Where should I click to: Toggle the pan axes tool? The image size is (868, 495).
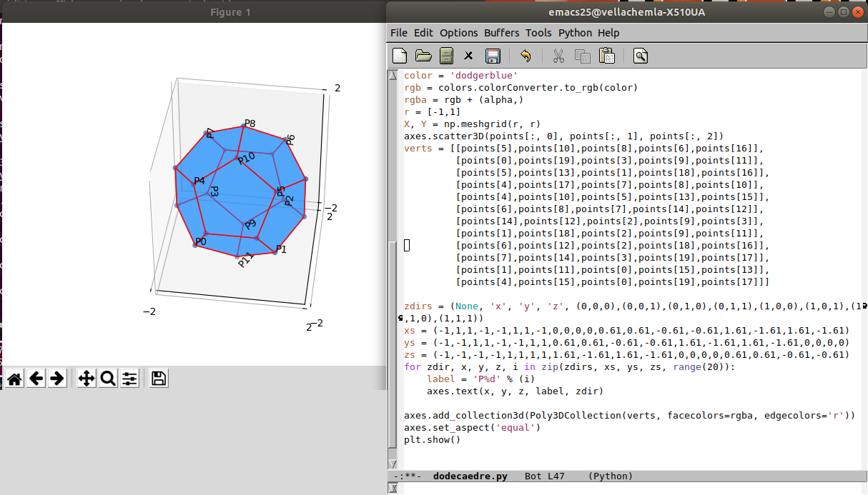tap(87, 379)
